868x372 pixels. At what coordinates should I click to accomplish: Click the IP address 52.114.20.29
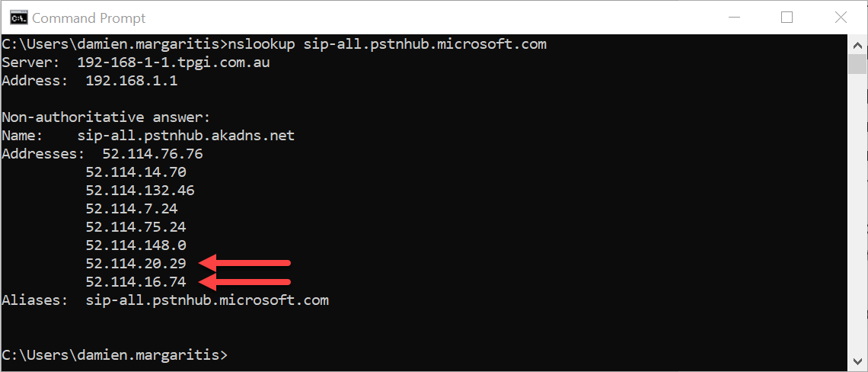pos(136,264)
